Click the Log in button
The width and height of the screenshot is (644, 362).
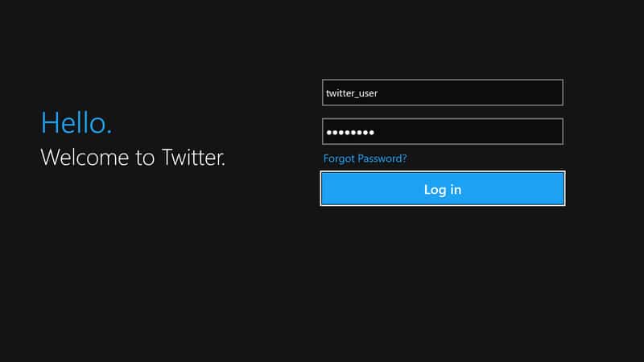[x=443, y=189]
